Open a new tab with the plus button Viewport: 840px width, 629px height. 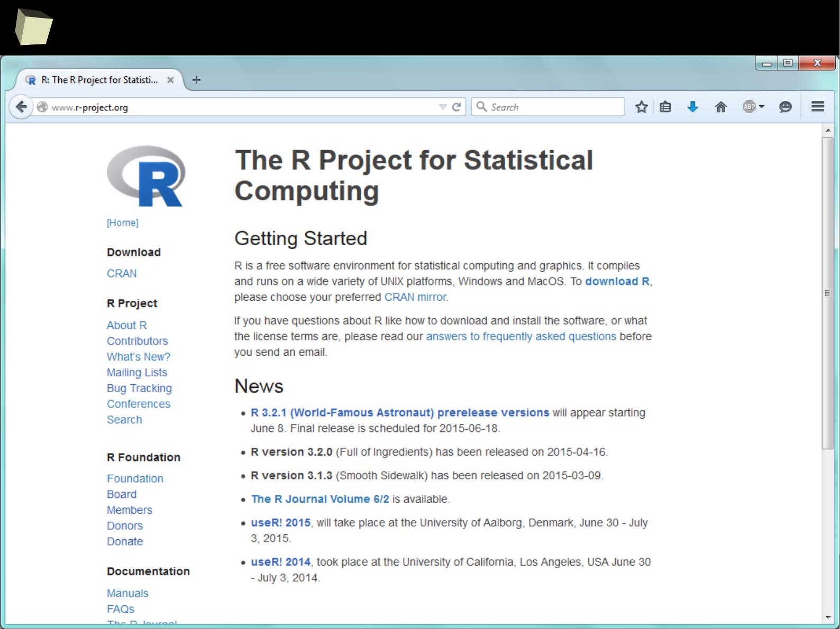(x=196, y=80)
